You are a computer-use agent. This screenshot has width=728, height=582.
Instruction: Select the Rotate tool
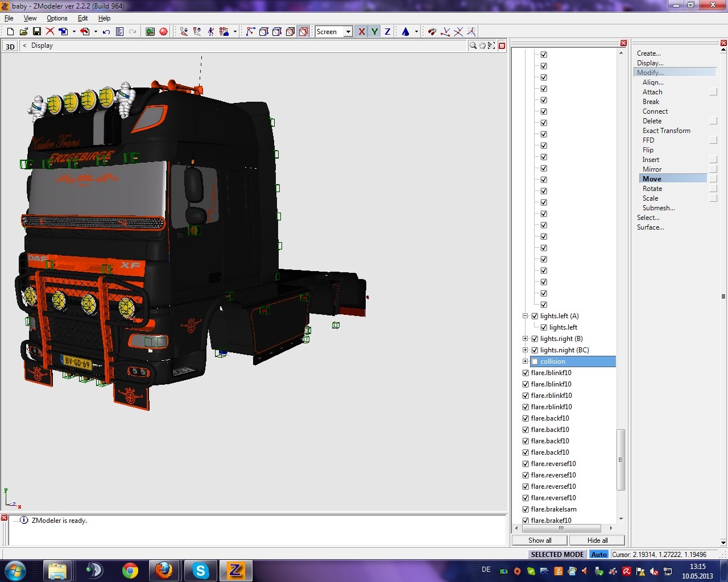pyautogui.click(x=652, y=189)
